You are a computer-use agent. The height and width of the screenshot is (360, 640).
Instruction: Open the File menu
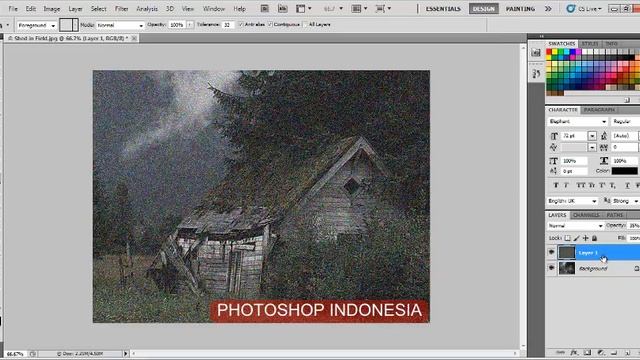tap(13, 9)
